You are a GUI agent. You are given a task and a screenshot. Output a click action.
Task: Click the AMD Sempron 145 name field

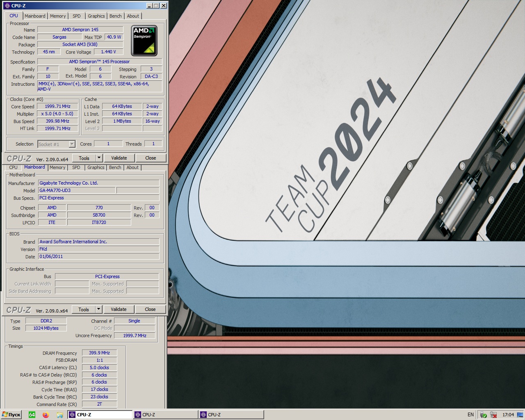pyautogui.click(x=80, y=30)
